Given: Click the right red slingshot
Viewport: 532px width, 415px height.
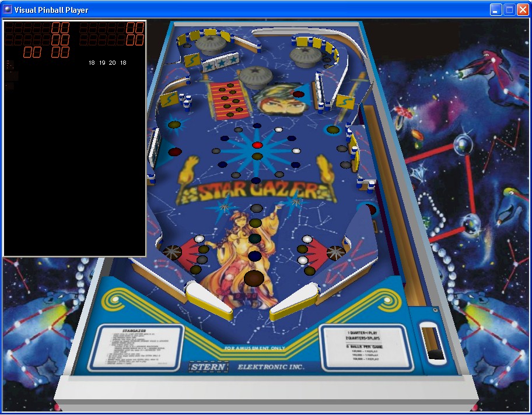Looking at the screenshot, I should (x=317, y=255).
